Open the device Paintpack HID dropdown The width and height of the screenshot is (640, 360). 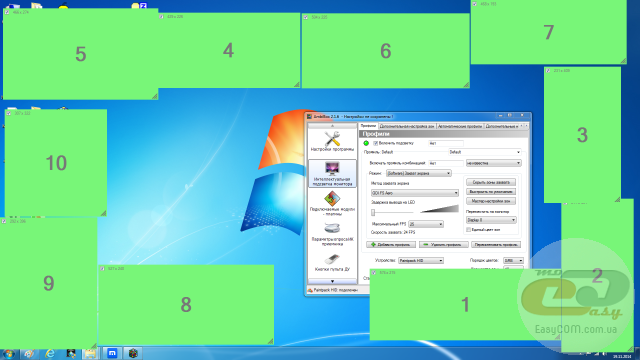[x=420, y=260]
